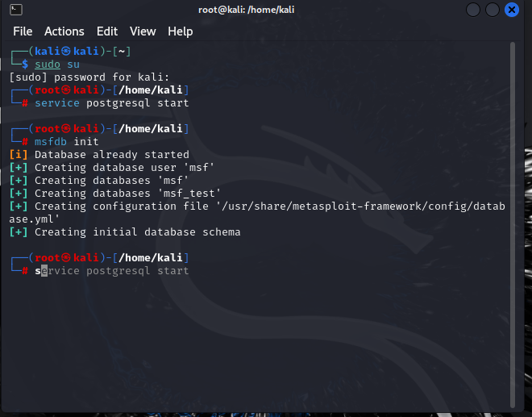This screenshot has height=417, width=532.
Task: Click the '[sudo] password for kali:' line
Action: coord(89,77)
